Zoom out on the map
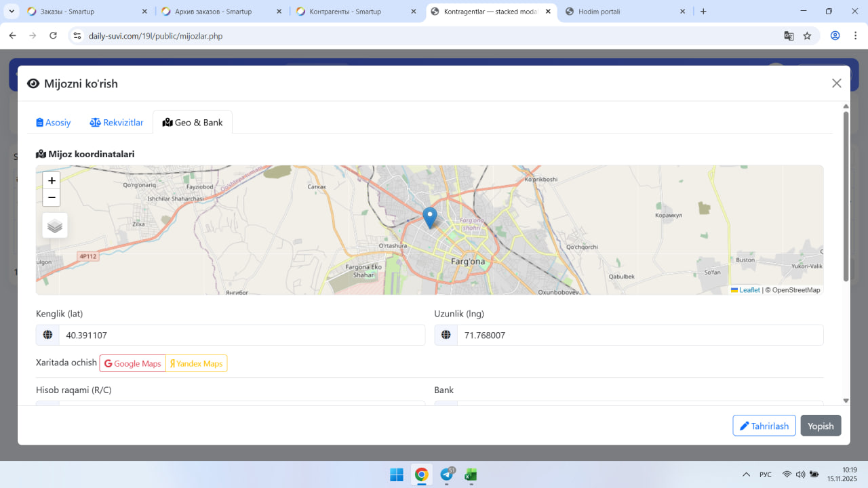Viewport: 868px width, 488px height. [x=52, y=198]
